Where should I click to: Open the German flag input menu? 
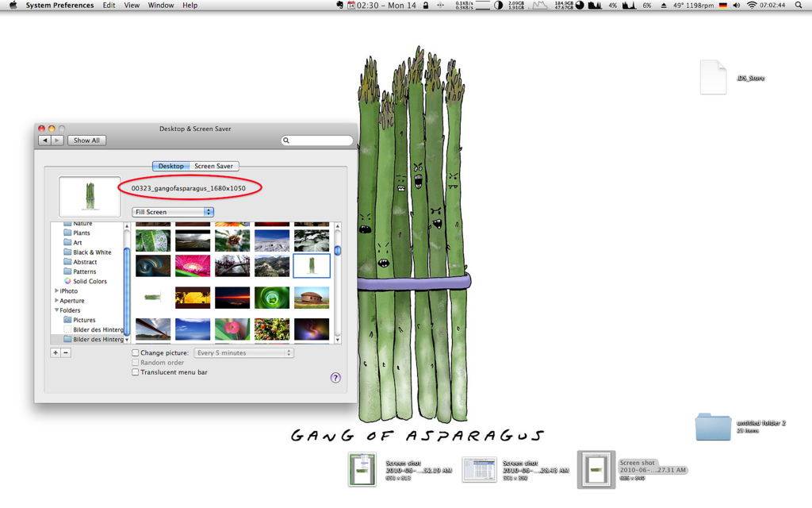coord(723,6)
